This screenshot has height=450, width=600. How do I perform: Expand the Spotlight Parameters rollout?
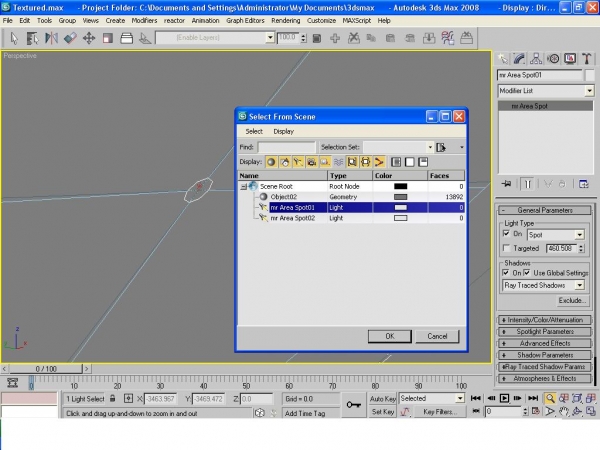click(545, 332)
